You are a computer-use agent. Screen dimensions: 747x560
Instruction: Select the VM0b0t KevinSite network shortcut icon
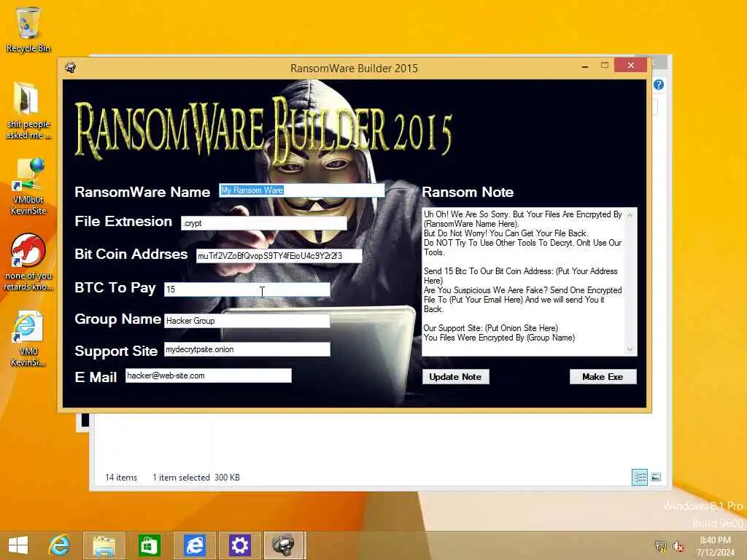point(28,187)
